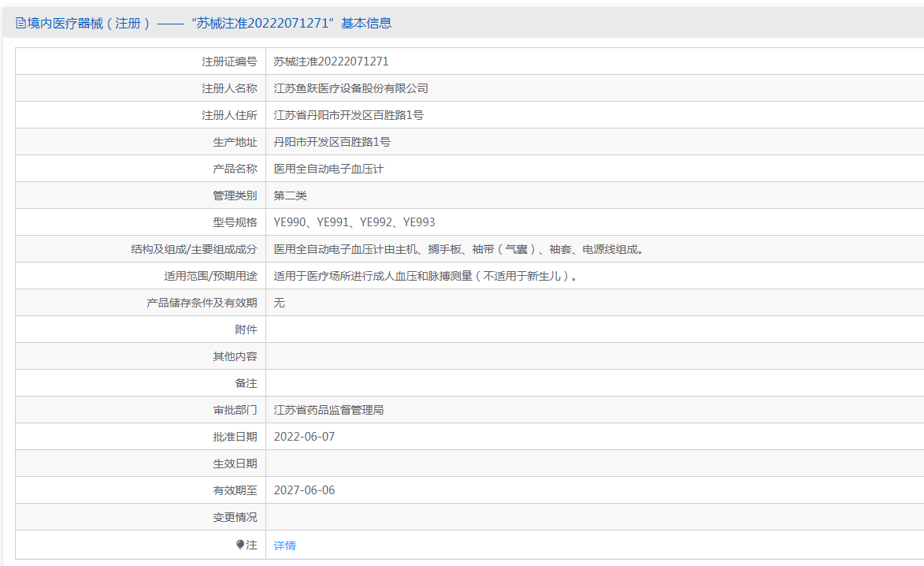The height and width of the screenshot is (566, 924).
Task: Click the management category value 第二类
Action: 290,195
